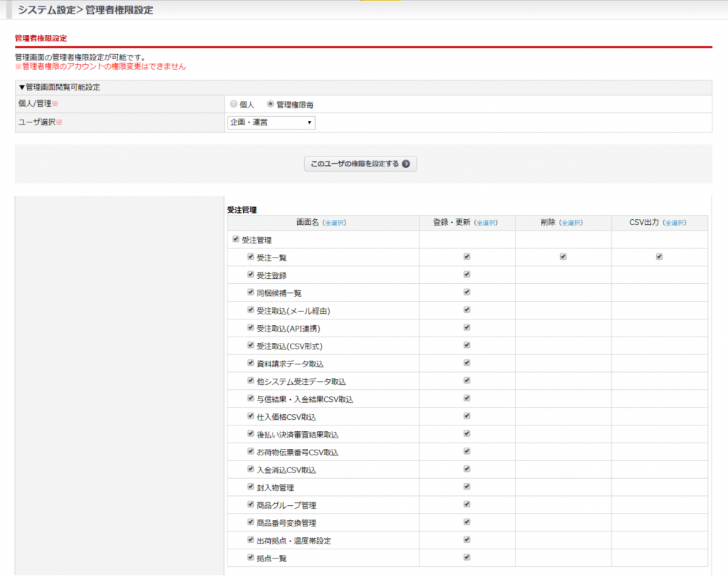
Task: Select the '個人' radio button
Action: point(234,104)
